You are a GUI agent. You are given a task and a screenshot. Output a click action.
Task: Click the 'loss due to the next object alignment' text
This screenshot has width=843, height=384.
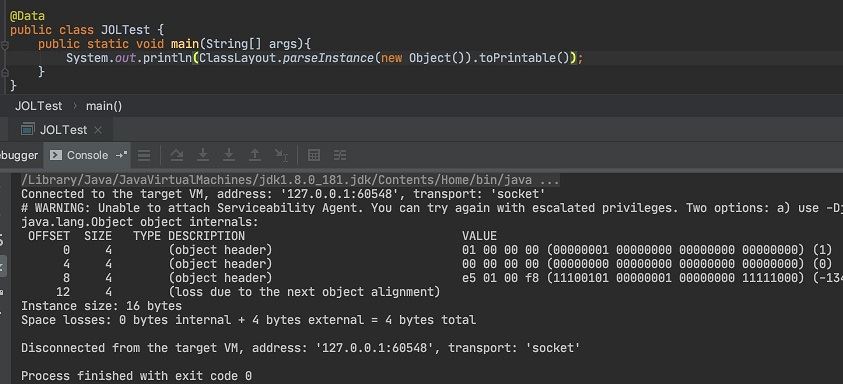[x=304, y=292]
